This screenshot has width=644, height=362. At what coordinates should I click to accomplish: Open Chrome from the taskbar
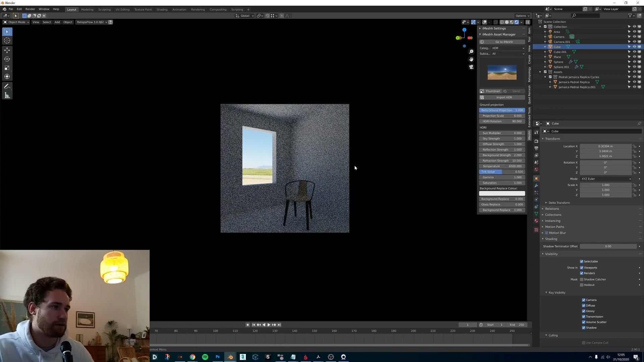(x=193, y=357)
